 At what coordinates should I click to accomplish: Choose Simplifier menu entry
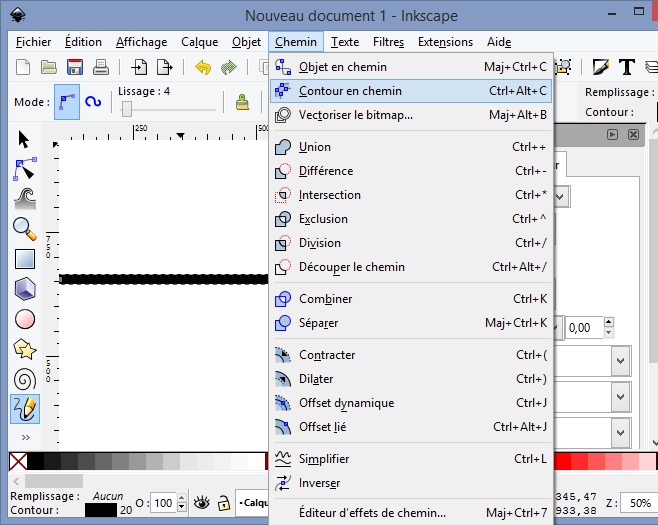[x=411, y=459]
